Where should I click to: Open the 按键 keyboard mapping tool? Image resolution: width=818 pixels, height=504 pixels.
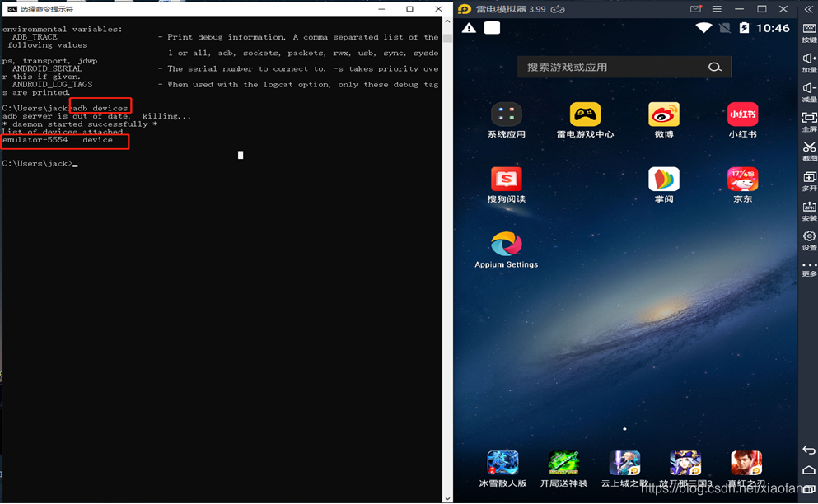click(x=809, y=32)
